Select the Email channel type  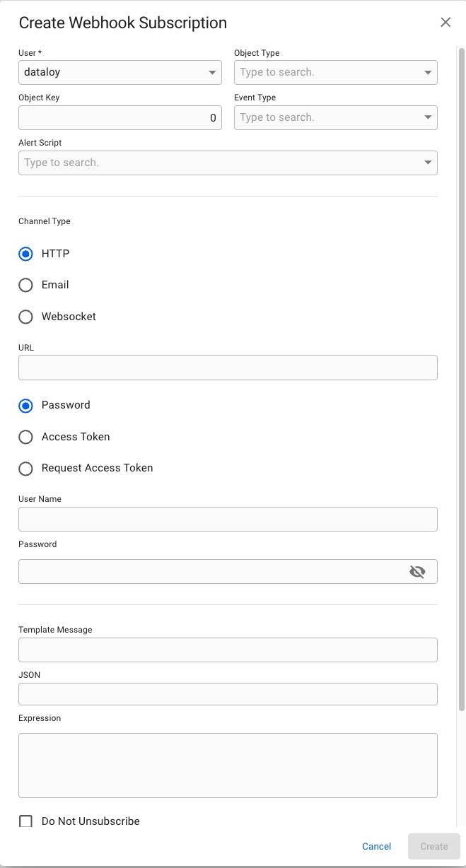(x=26, y=285)
